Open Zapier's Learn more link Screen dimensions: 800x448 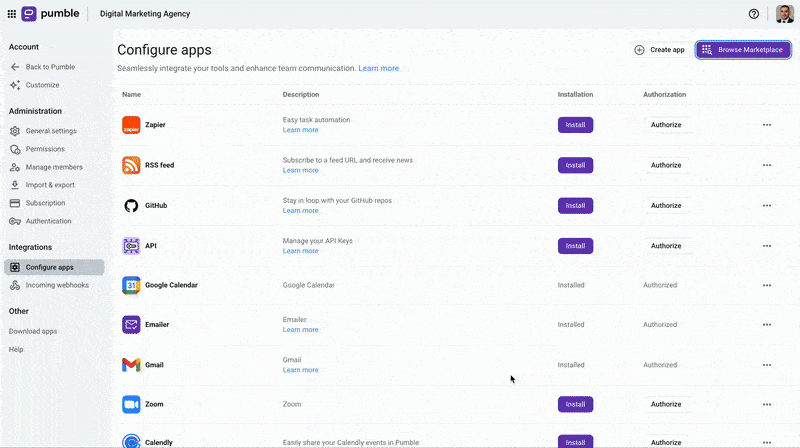(x=301, y=130)
